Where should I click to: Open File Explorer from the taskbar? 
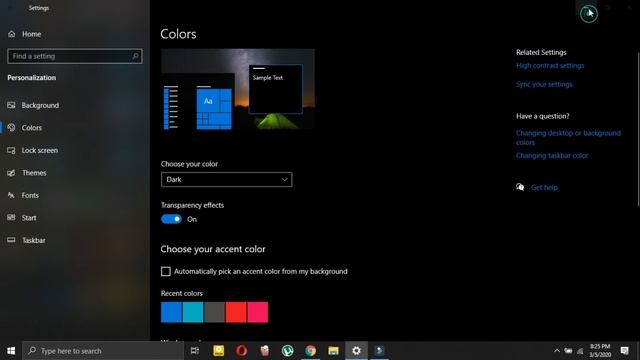click(333, 351)
